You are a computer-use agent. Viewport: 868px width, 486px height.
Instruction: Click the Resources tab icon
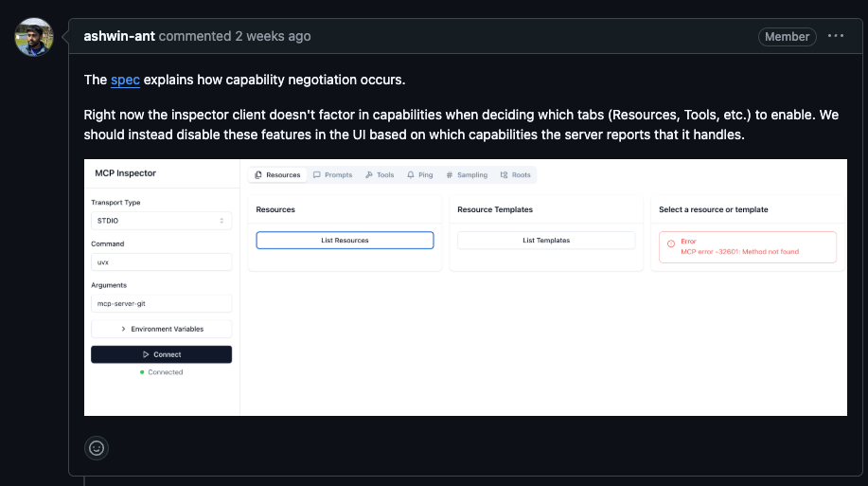coord(258,175)
